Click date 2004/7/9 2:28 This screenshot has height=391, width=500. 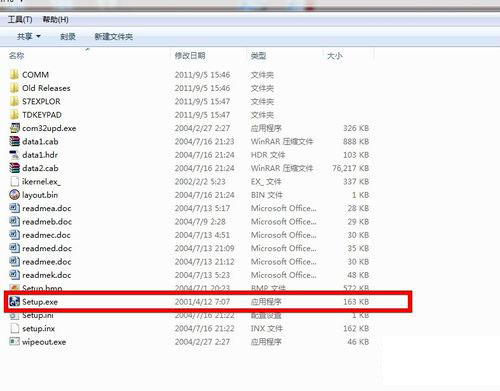click(200, 222)
